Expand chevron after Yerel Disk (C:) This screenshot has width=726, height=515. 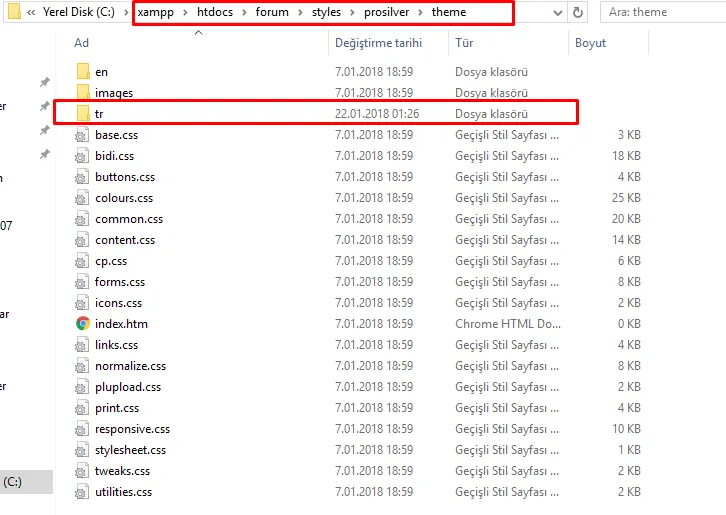[126, 13]
